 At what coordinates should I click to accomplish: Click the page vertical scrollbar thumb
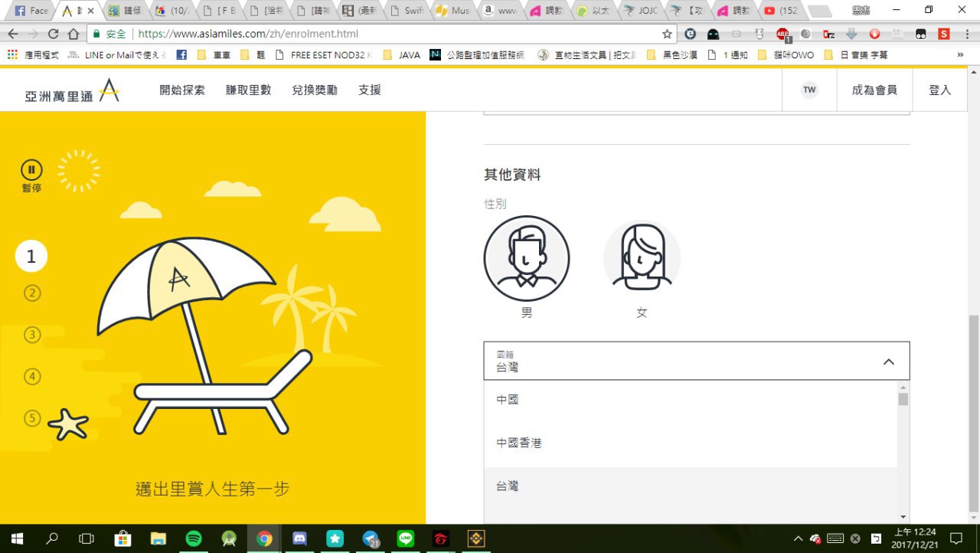[x=974, y=414]
